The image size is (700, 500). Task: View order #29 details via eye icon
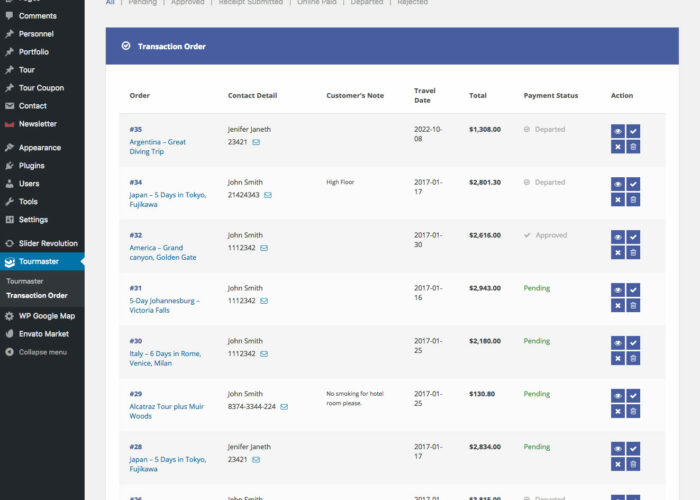[x=618, y=396]
